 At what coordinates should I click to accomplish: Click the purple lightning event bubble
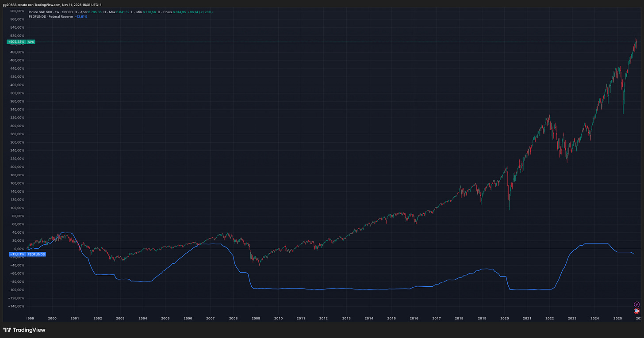click(x=637, y=305)
